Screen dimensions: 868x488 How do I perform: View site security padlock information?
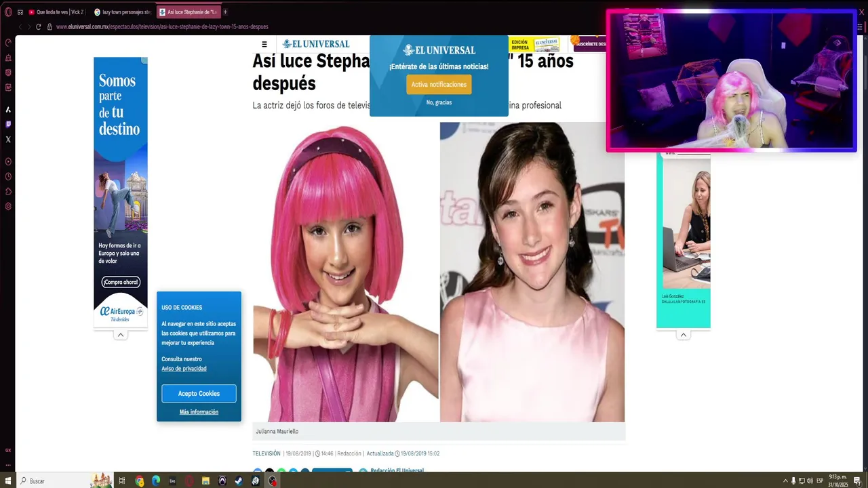tap(50, 26)
